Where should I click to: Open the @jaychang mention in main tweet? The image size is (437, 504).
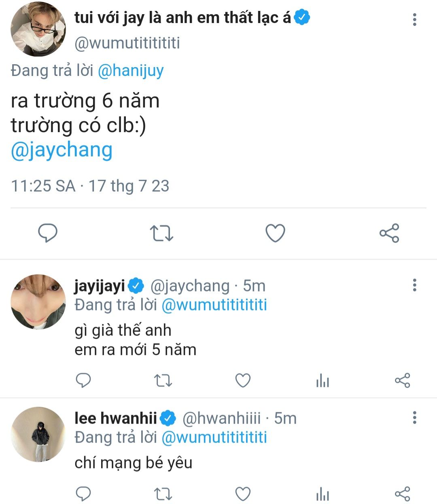tap(62, 150)
